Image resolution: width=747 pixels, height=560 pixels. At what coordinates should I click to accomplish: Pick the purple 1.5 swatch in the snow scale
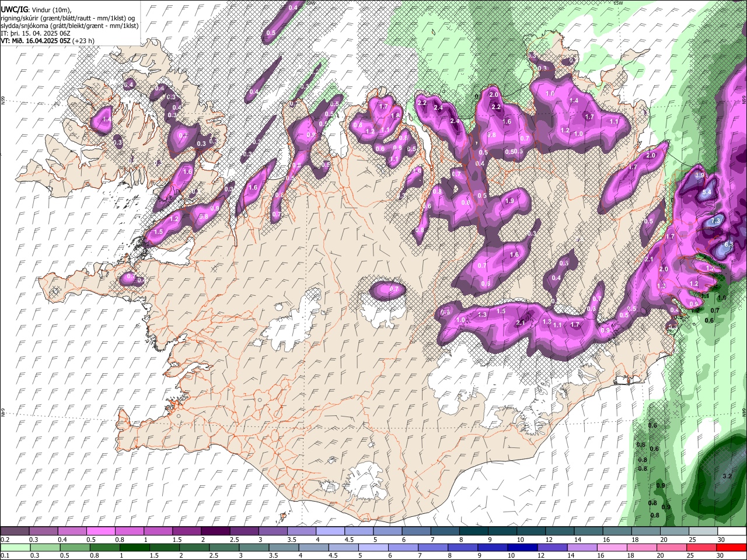187,531
